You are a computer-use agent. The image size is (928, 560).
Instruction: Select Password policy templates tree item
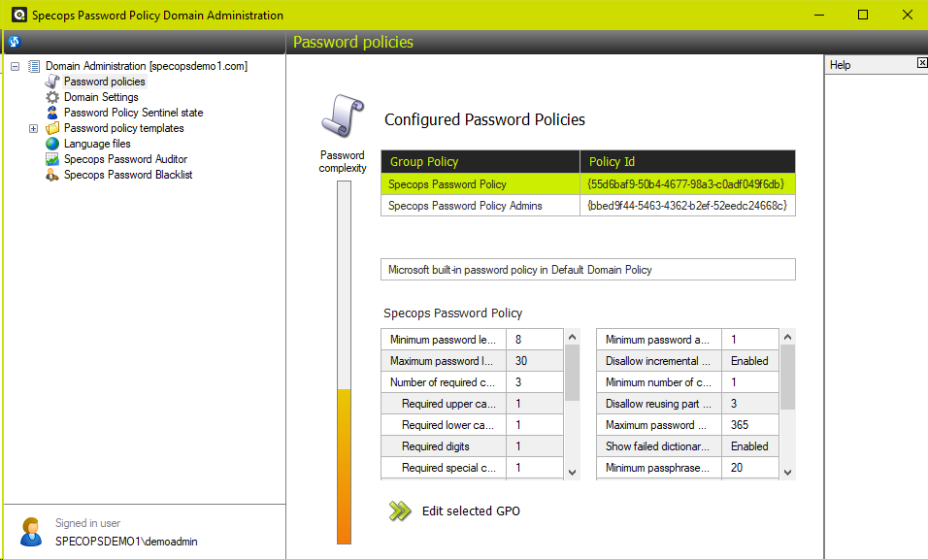[x=123, y=128]
